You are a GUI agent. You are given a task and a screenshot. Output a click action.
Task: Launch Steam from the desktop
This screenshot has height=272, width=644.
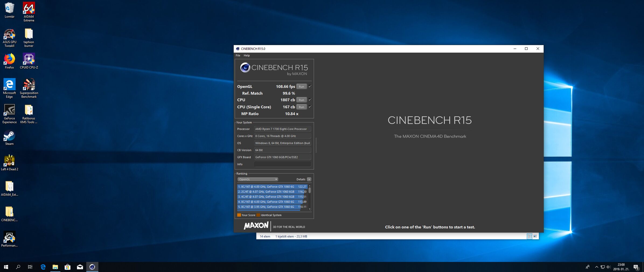9,138
